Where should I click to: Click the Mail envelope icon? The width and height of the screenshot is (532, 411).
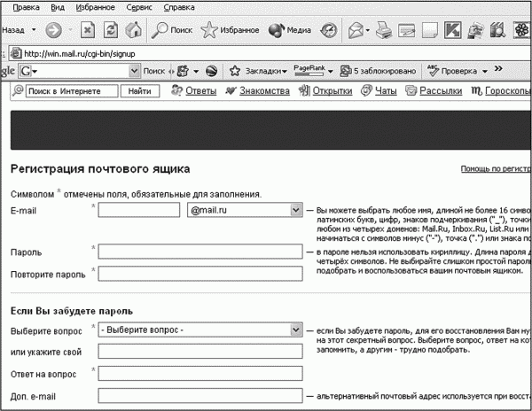click(356, 30)
